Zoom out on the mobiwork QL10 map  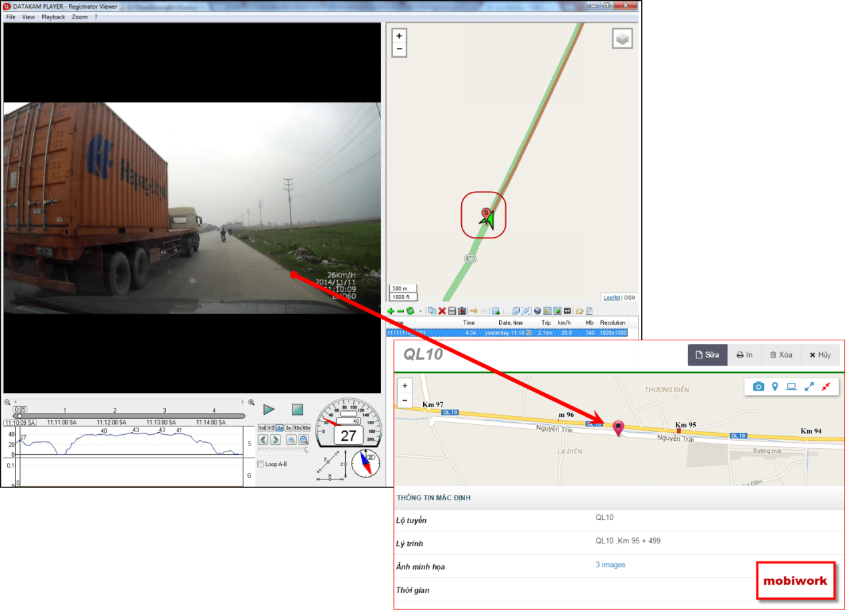point(405,400)
